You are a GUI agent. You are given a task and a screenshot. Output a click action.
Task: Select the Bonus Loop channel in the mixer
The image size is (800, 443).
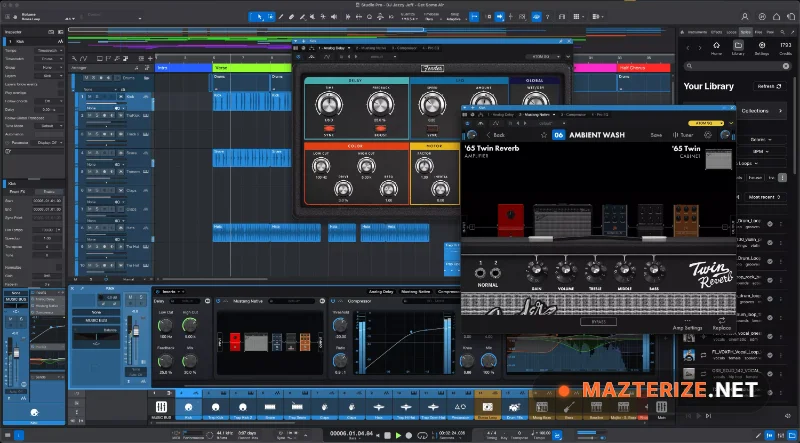point(487,407)
